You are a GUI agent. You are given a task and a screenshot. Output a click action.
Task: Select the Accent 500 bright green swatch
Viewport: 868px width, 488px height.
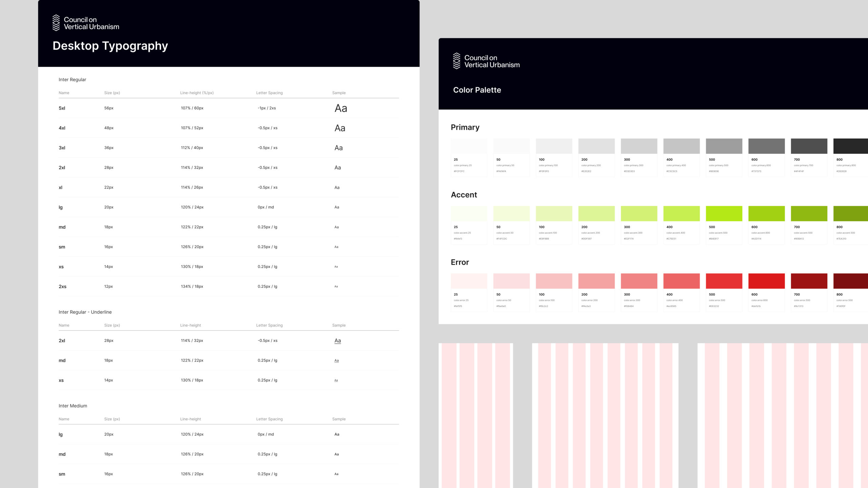pos(724,213)
